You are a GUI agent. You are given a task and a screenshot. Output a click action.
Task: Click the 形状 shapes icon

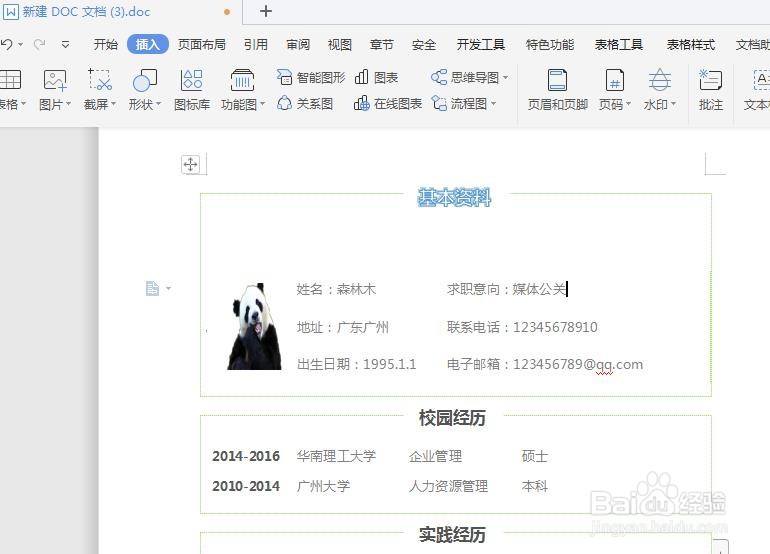[x=145, y=80]
